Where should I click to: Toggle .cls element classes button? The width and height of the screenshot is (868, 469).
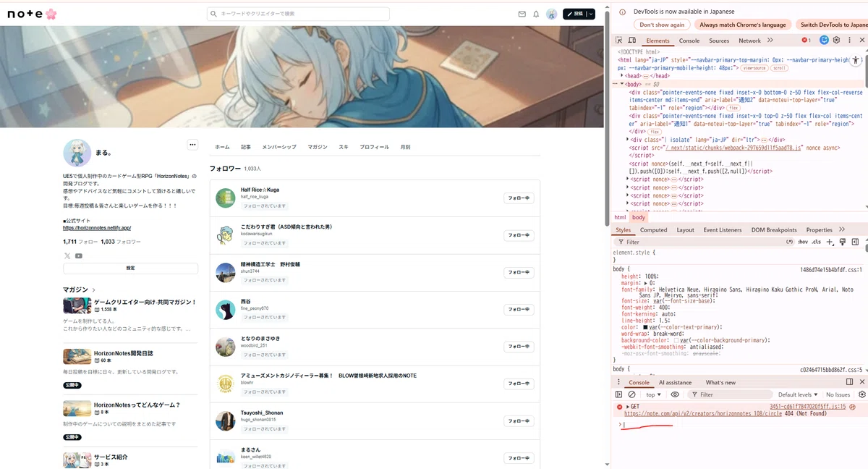(x=816, y=242)
